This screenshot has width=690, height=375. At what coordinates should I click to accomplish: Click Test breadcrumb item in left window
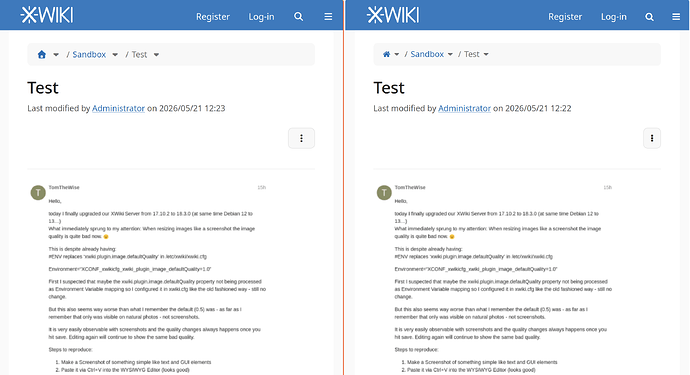pyautogui.click(x=139, y=55)
